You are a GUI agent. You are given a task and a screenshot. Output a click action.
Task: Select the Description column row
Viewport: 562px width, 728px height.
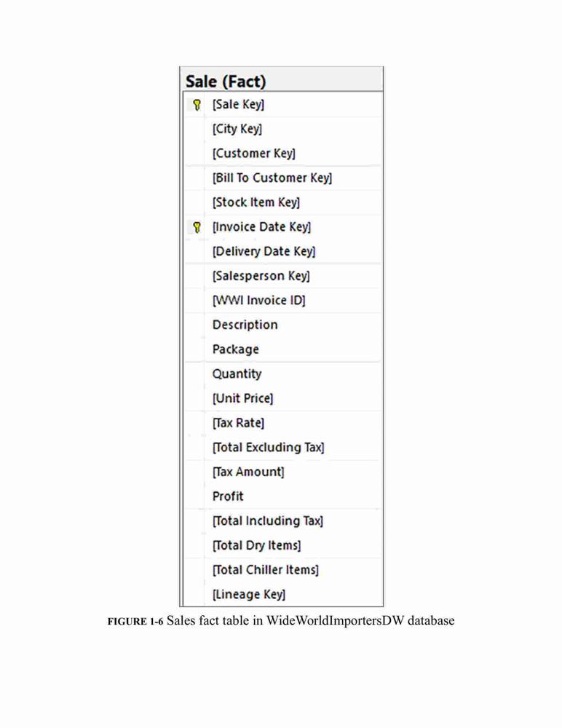click(x=283, y=325)
